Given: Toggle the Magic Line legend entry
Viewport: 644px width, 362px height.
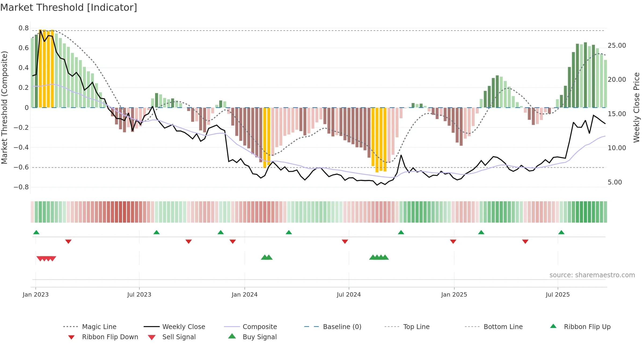Looking at the screenshot, I should 90,327.
